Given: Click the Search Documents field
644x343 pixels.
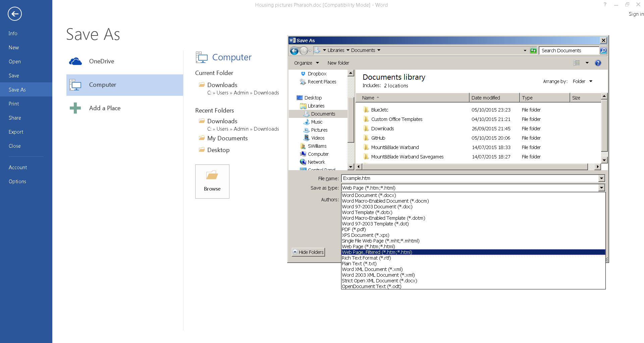Looking at the screenshot, I should tap(569, 51).
